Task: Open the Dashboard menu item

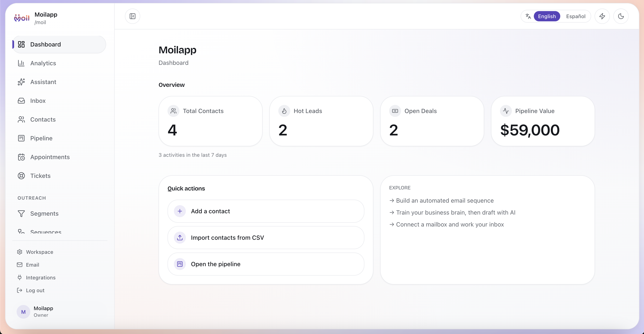Action: [59, 44]
